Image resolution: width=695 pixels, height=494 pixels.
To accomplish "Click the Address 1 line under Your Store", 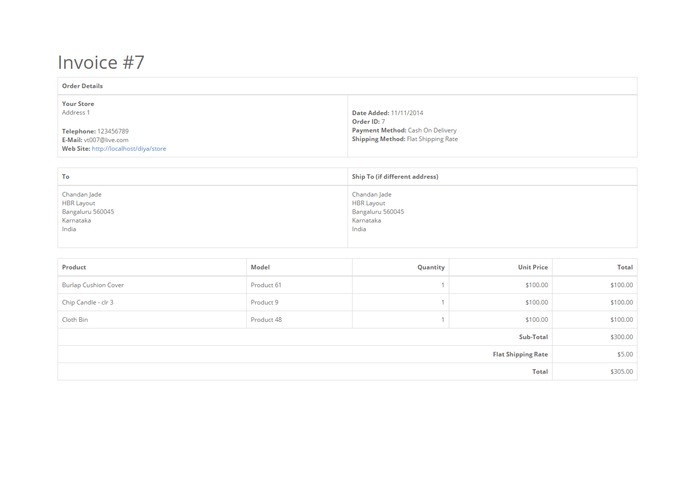I will (76, 113).
